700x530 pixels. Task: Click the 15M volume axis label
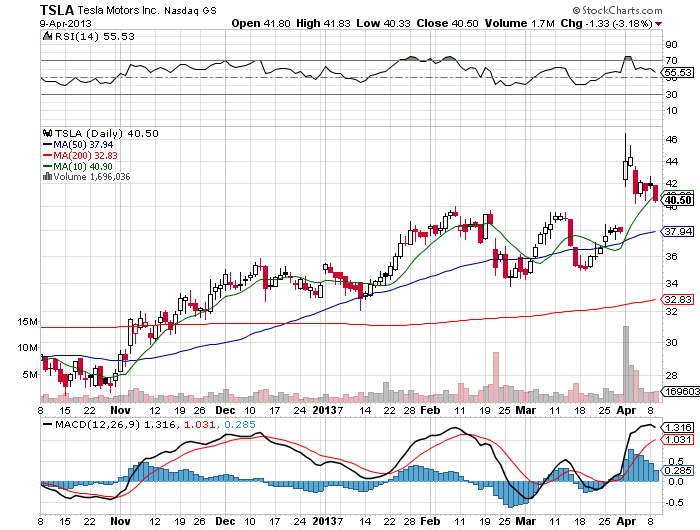[x=28, y=321]
